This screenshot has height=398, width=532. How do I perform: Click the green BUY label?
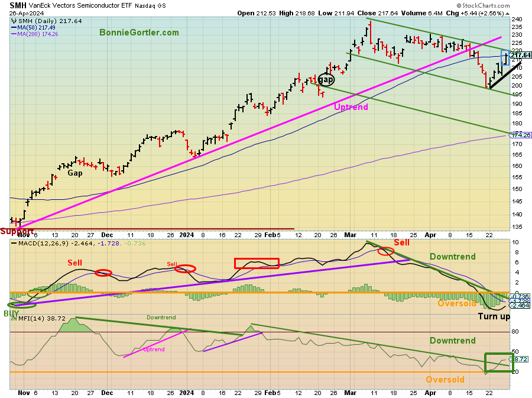coord(11,313)
